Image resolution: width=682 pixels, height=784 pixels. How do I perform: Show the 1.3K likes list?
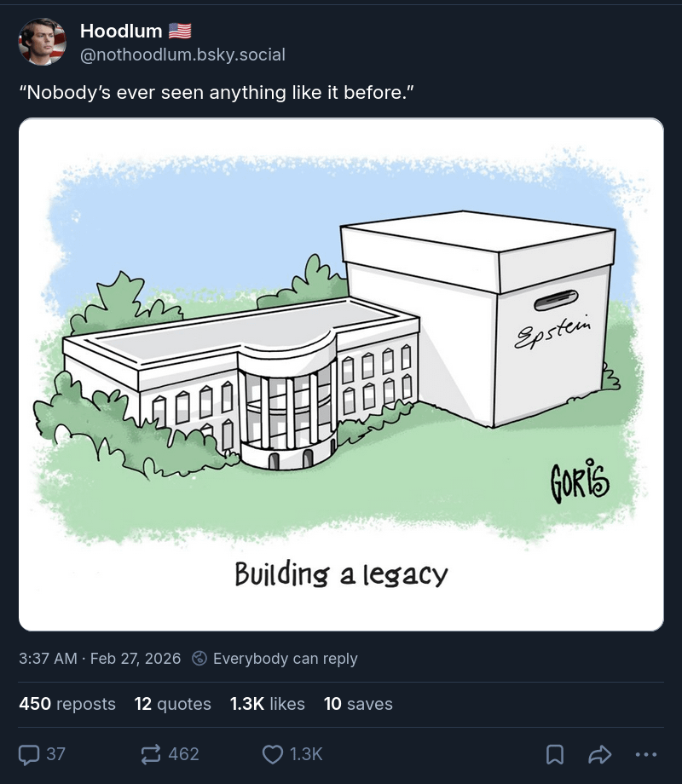268,704
